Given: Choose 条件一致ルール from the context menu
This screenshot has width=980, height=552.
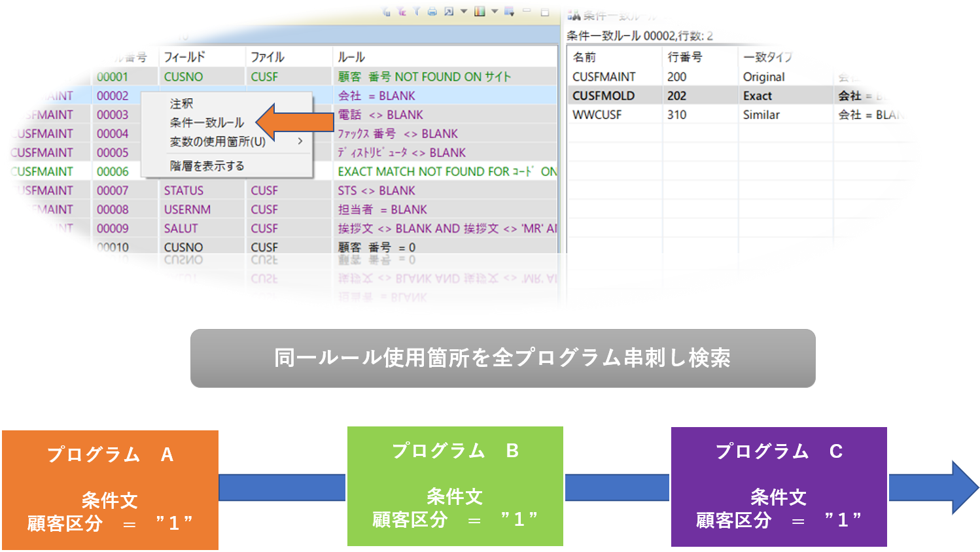Looking at the screenshot, I should [x=207, y=122].
